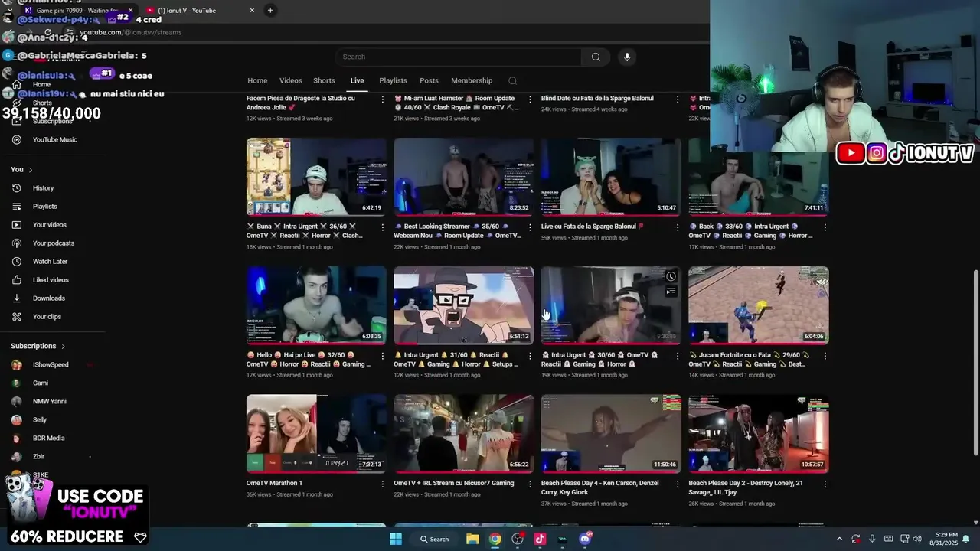Viewport: 980px width, 551px height.
Task: Click History icon in sidebar
Action: click(17, 187)
